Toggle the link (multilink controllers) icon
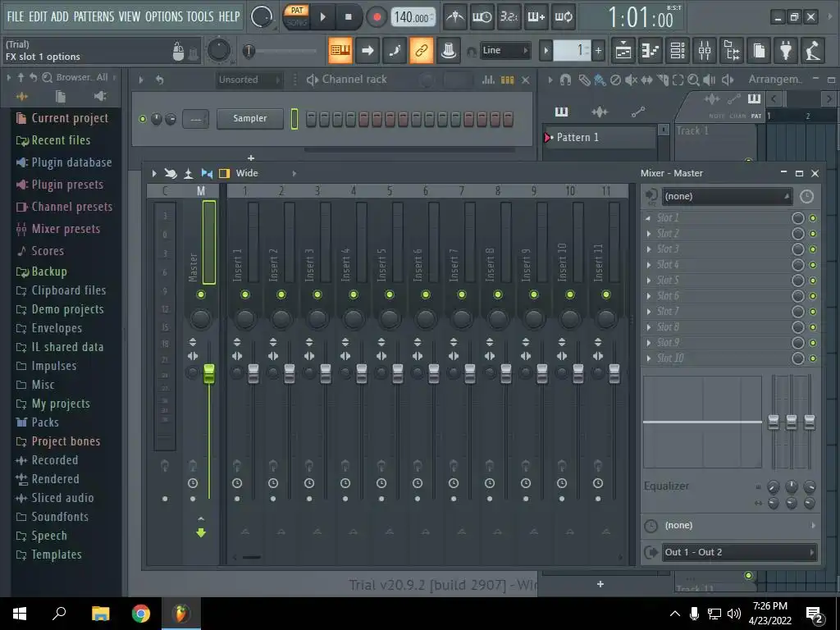This screenshot has height=630, width=840. (421, 50)
